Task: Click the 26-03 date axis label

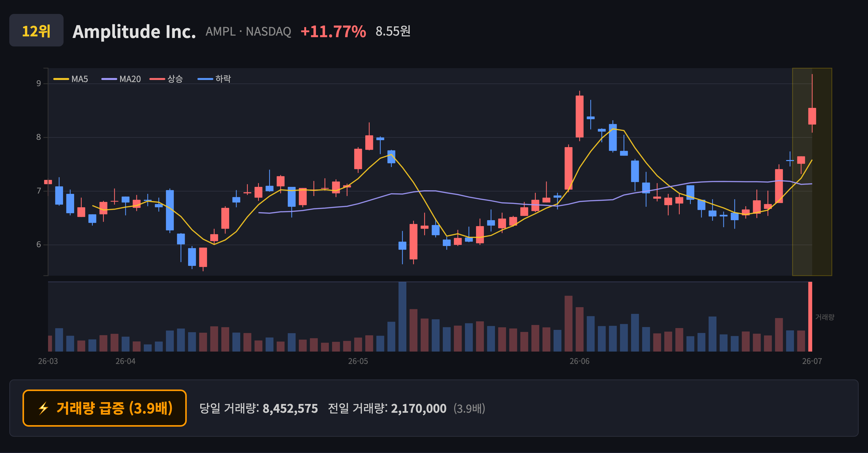Action: click(x=48, y=361)
